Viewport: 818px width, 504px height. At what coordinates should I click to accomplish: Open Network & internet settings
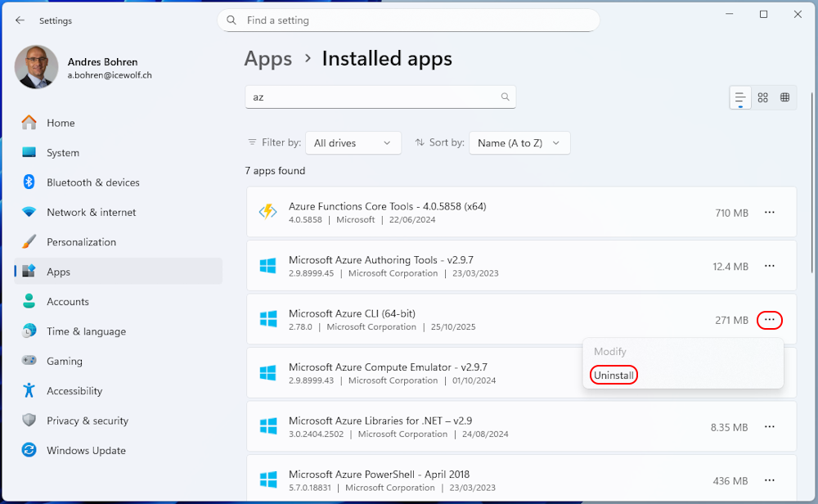[x=91, y=212]
